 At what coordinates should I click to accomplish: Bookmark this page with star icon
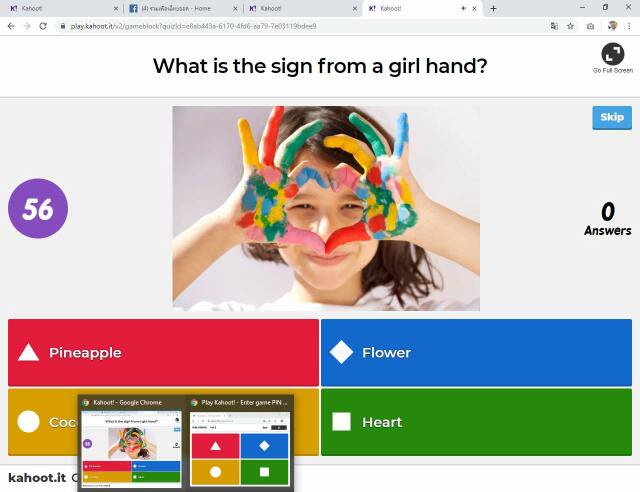[570, 26]
